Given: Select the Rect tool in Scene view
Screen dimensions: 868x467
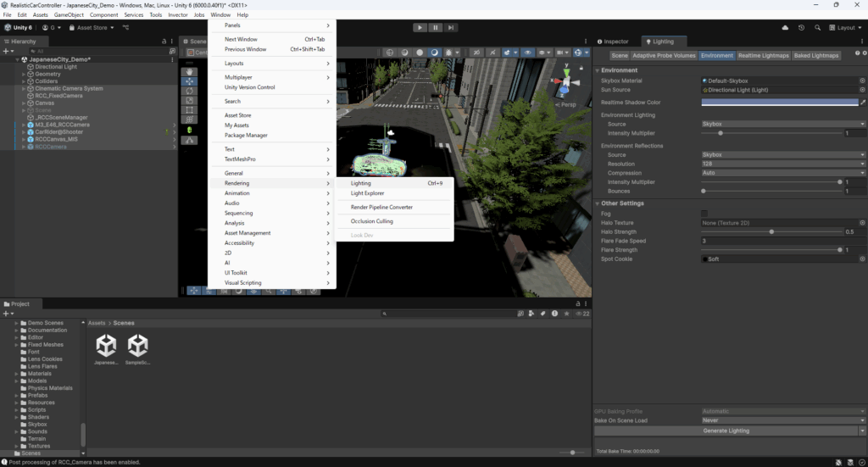Looking at the screenshot, I should [x=189, y=109].
